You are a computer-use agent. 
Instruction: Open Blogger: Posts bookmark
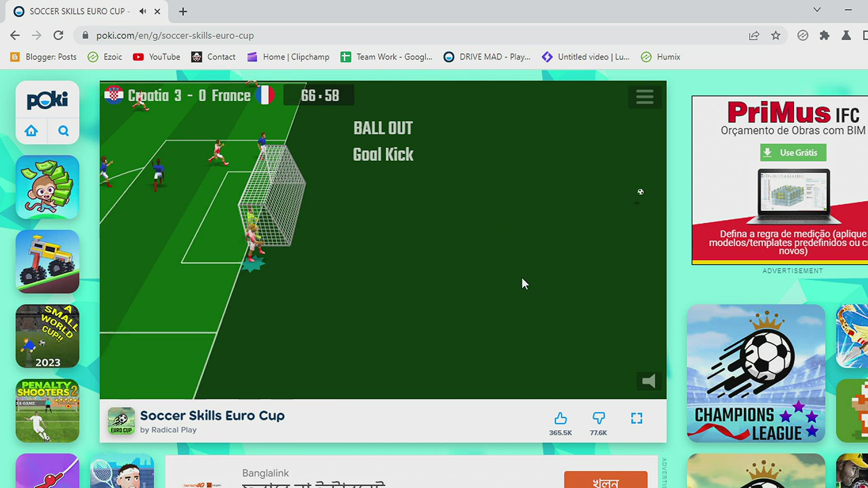pyautogui.click(x=43, y=57)
